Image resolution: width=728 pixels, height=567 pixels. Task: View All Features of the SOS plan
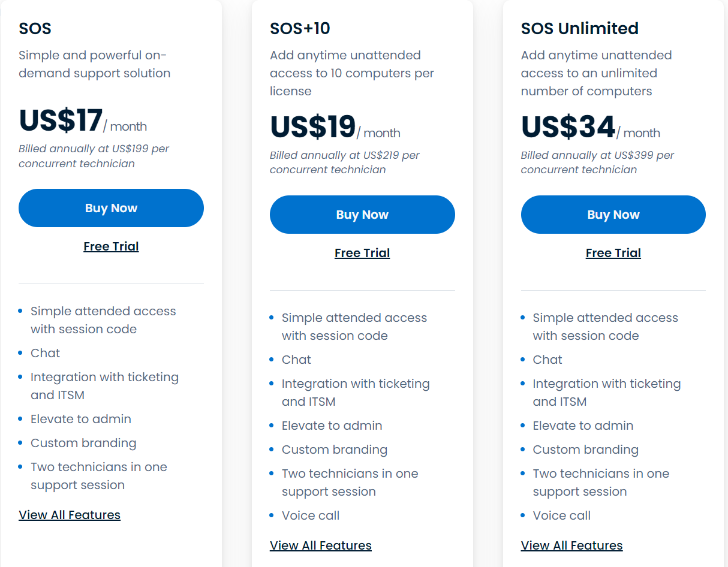[70, 515]
